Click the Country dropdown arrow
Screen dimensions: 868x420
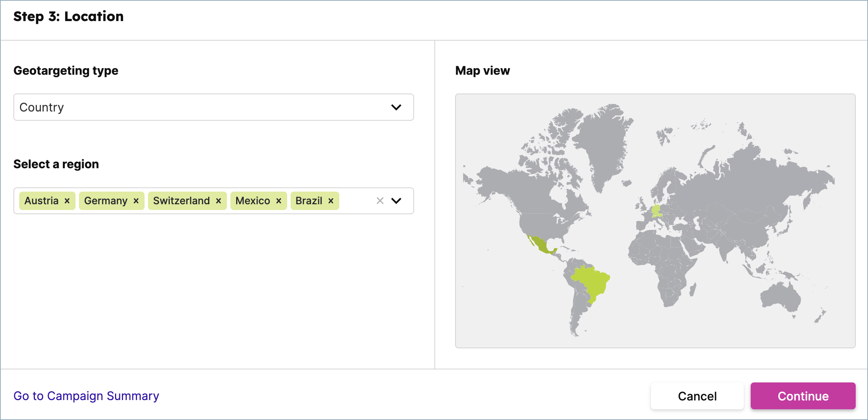tap(396, 107)
